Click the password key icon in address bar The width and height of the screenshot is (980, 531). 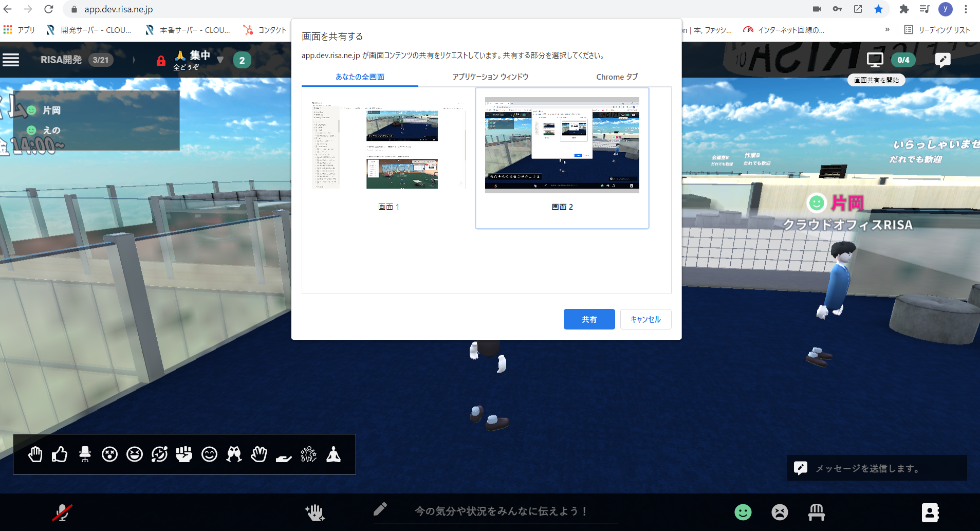(x=837, y=9)
